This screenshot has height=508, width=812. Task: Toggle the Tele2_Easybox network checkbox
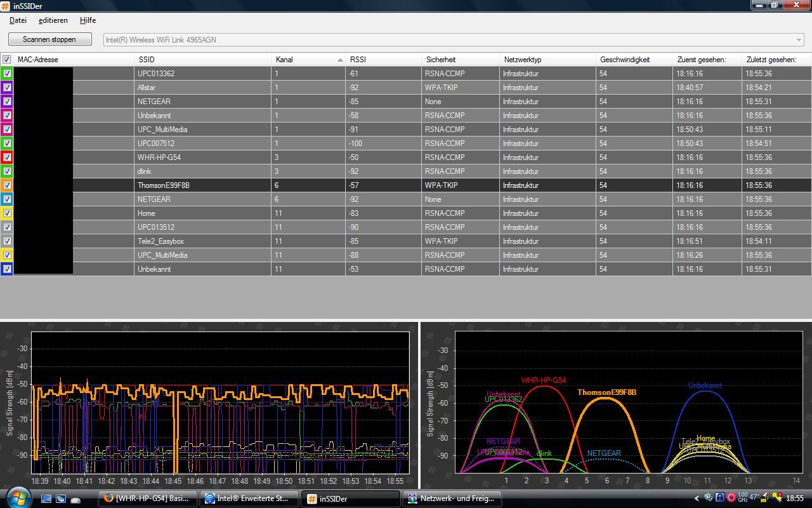point(7,241)
